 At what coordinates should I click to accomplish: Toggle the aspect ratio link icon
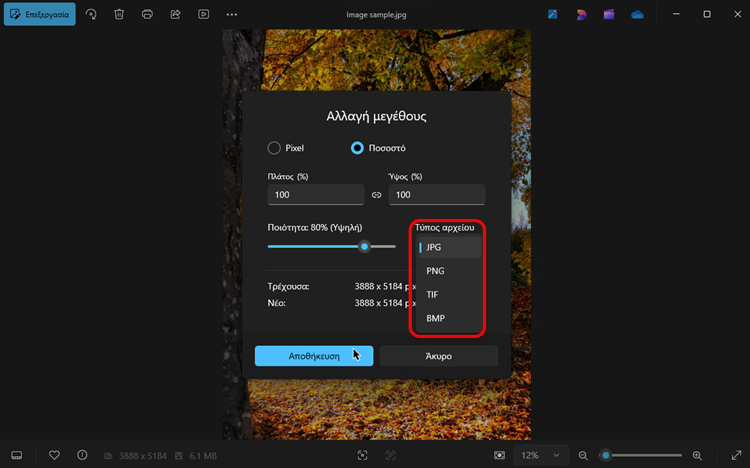[377, 195]
